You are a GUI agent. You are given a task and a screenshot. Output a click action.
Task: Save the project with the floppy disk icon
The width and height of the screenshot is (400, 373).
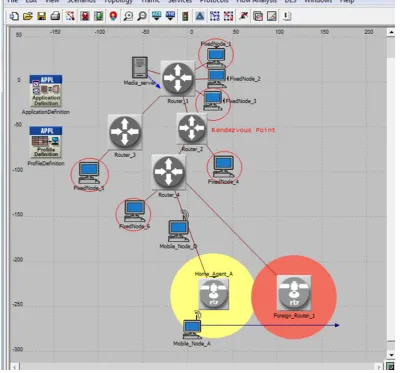(x=42, y=16)
